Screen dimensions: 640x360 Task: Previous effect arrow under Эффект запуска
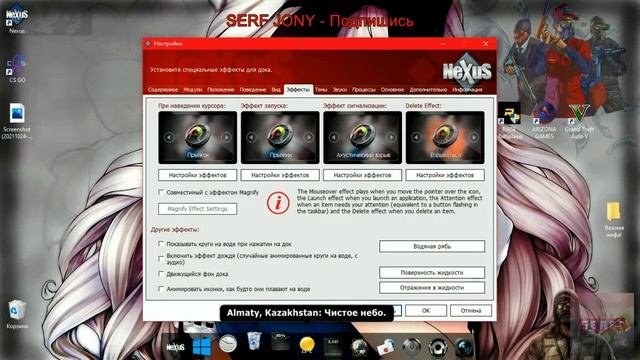251,137
